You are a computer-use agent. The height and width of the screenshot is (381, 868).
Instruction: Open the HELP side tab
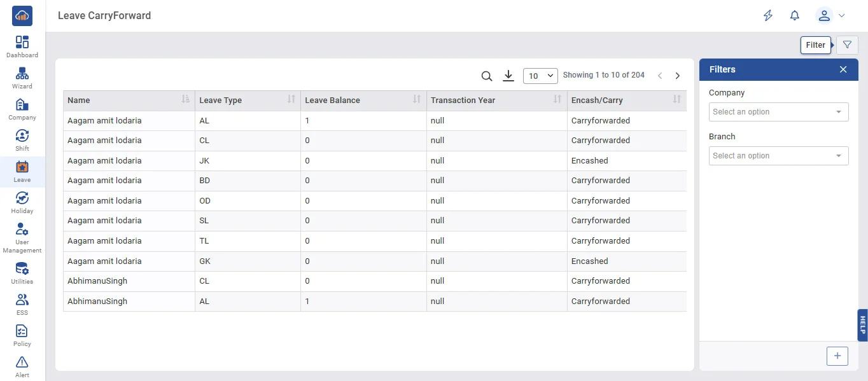coord(862,325)
